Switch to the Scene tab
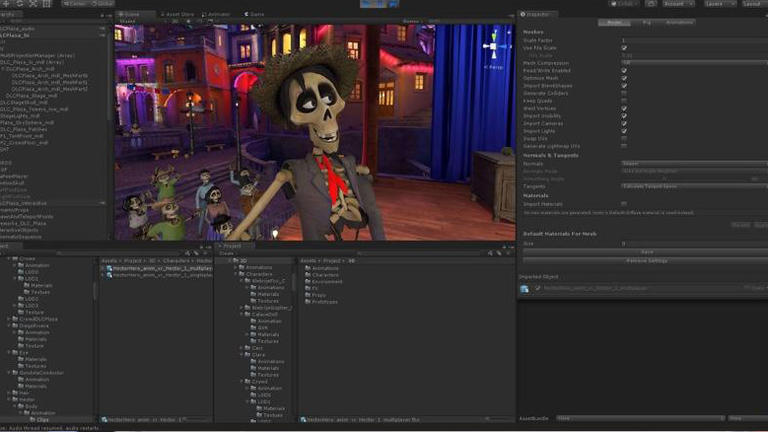Screen dimensions: 768x432 (x=129, y=14)
